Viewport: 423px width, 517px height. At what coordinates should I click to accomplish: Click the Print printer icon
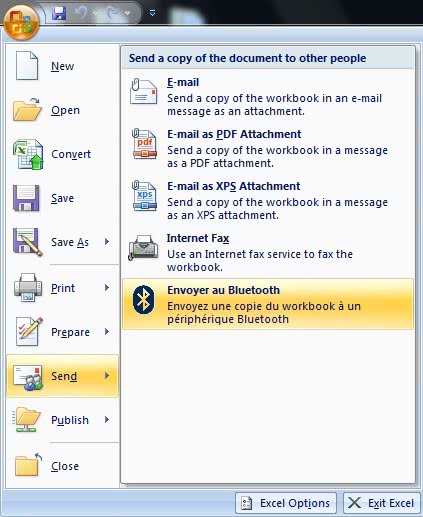coord(28,288)
